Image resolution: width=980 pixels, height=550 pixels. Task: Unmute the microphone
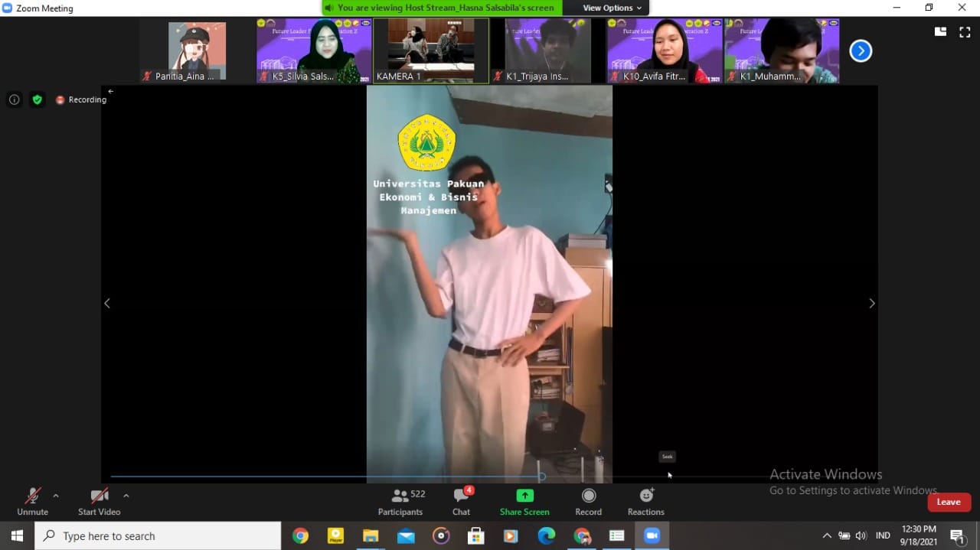point(32,501)
